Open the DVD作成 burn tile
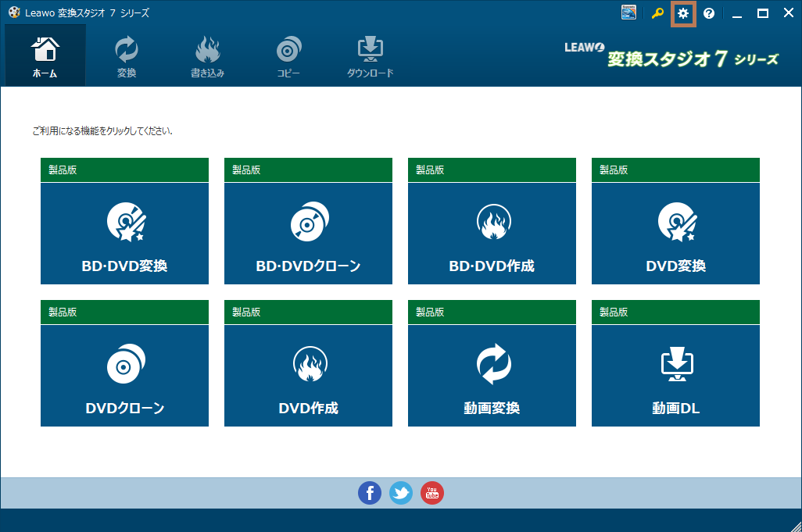Screen dimensions: 802x532 308,375
